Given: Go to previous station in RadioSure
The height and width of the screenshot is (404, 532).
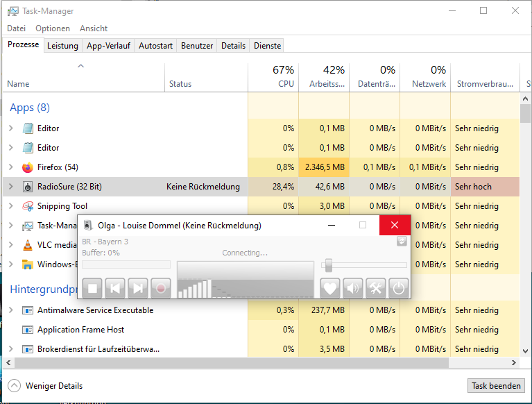Looking at the screenshot, I should pyautogui.click(x=115, y=288).
